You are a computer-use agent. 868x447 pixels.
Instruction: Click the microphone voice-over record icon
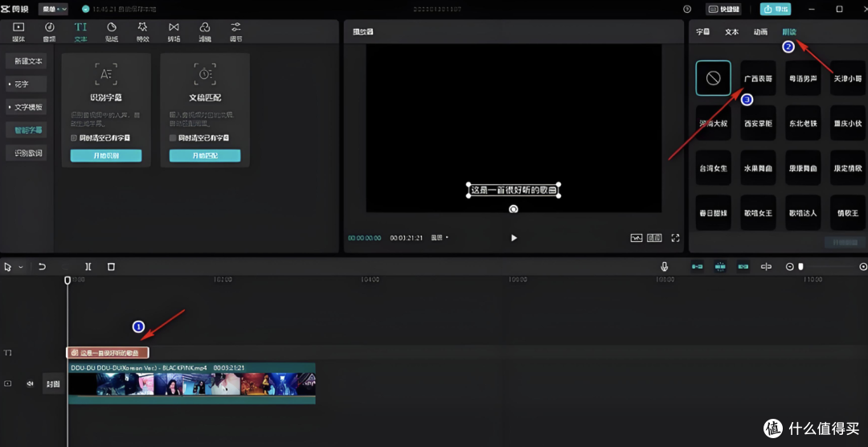pos(665,267)
